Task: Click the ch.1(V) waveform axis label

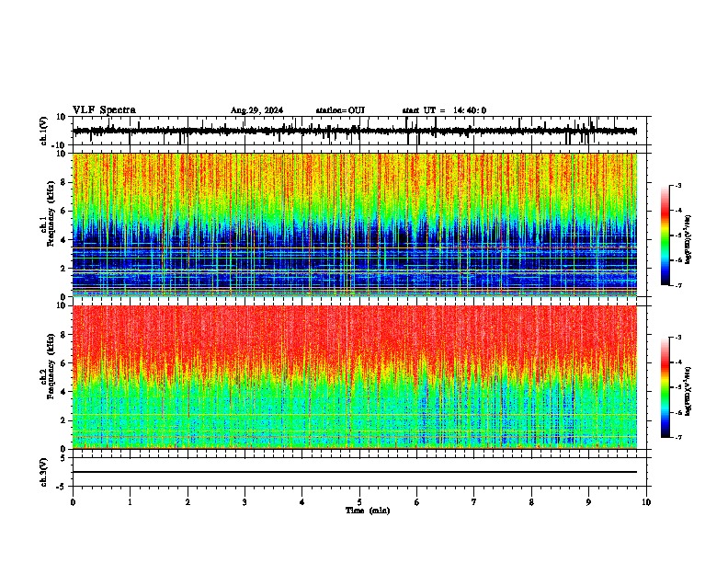Action: click(x=44, y=131)
